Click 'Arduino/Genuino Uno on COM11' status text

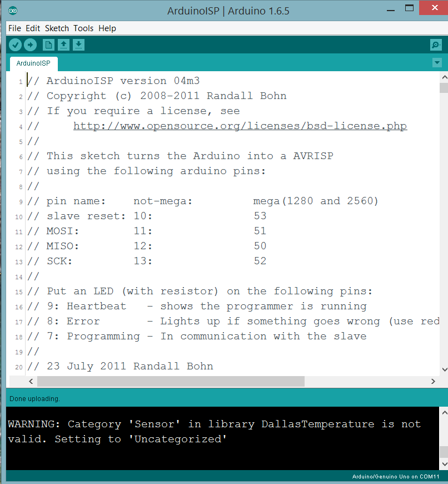tap(396, 477)
